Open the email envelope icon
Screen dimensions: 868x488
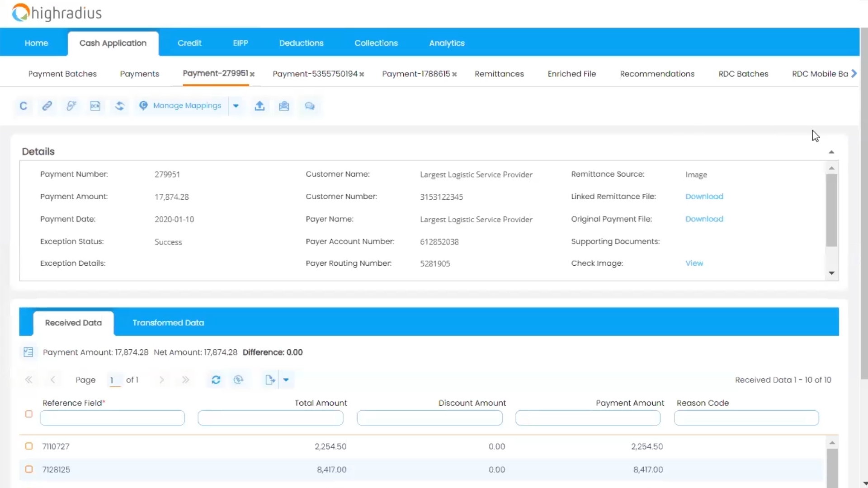[x=284, y=106]
